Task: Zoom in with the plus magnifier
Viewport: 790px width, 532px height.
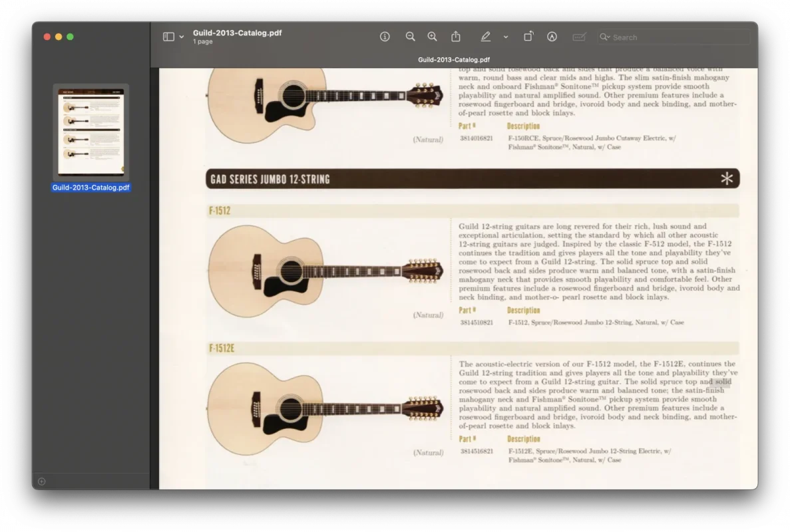Action: point(432,37)
